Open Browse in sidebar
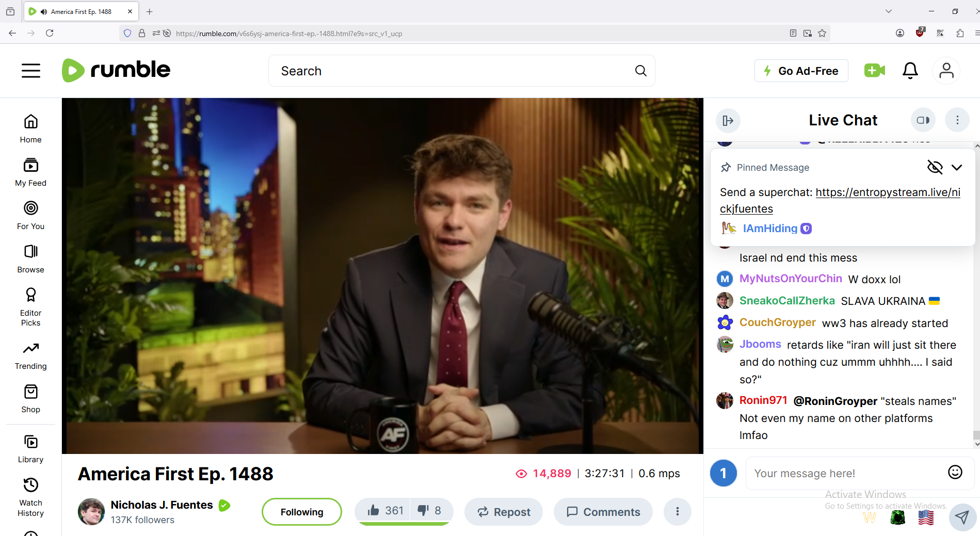This screenshot has width=980, height=536. tap(31, 259)
